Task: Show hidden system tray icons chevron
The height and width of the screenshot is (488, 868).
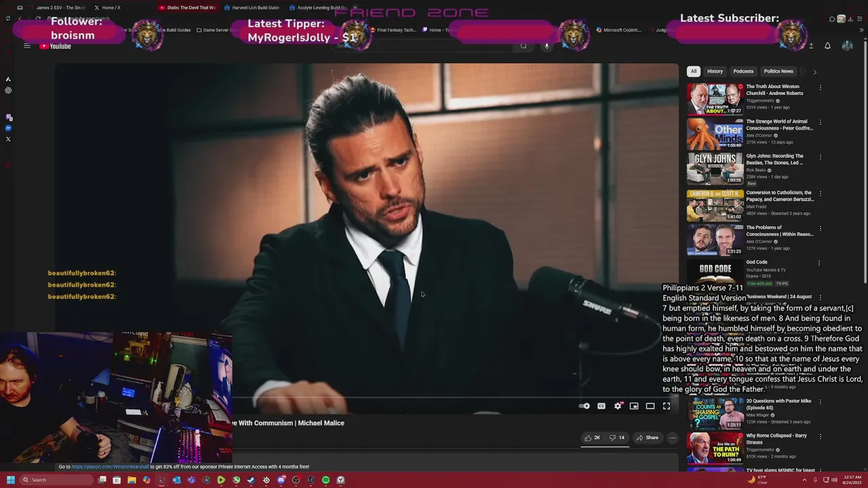Action: click(804, 480)
